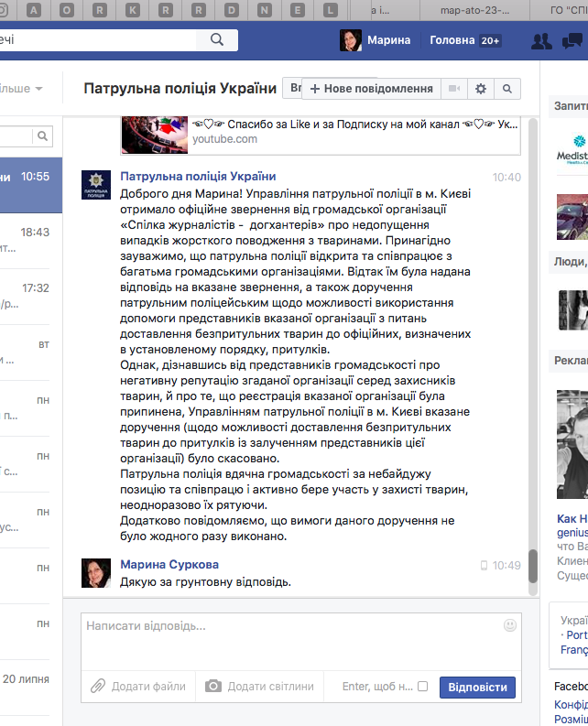This screenshot has height=726, width=588.
Task: Click Написати відповідь reply field
Action: [x=301, y=642]
